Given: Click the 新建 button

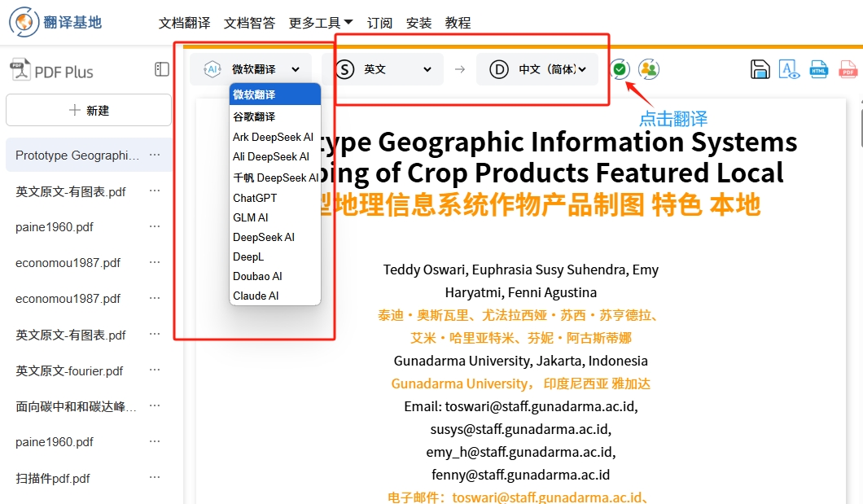Looking at the screenshot, I should point(89,110).
